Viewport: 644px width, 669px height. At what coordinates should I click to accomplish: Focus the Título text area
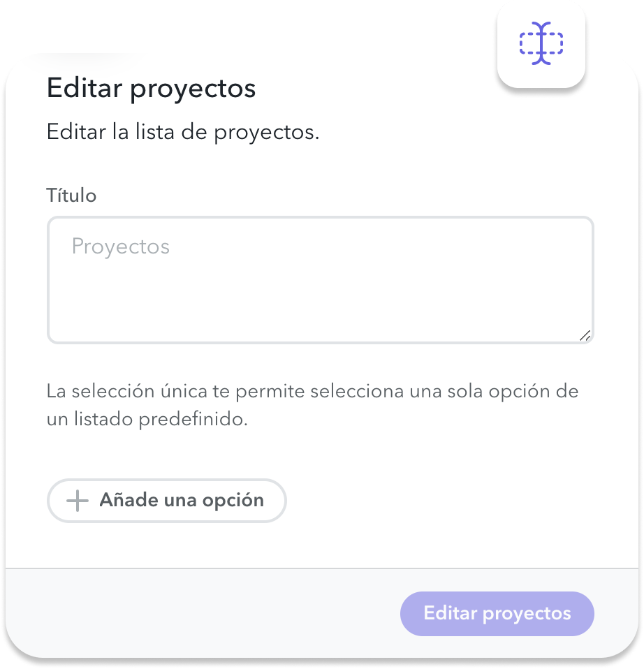[x=321, y=280]
